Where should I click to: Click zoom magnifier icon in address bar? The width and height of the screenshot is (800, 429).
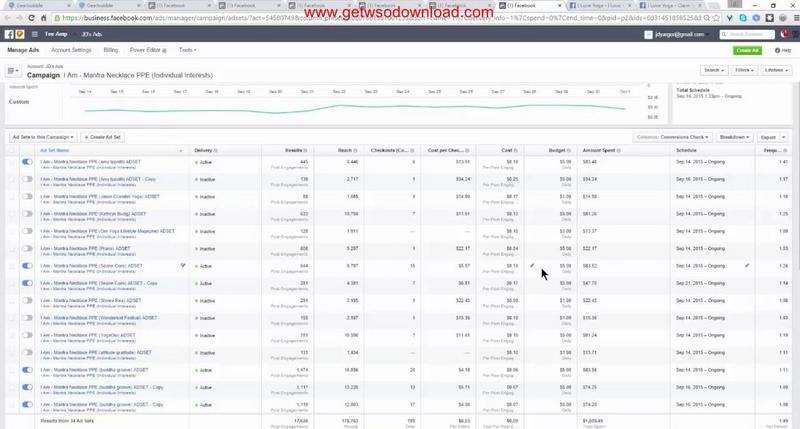[x=707, y=18]
